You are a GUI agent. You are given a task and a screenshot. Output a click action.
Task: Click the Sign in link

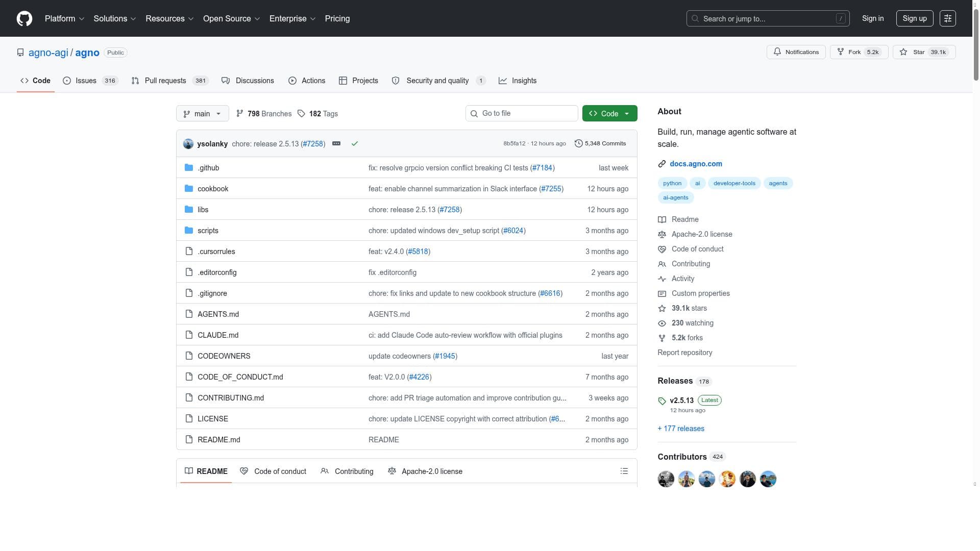[x=872, y=18]
